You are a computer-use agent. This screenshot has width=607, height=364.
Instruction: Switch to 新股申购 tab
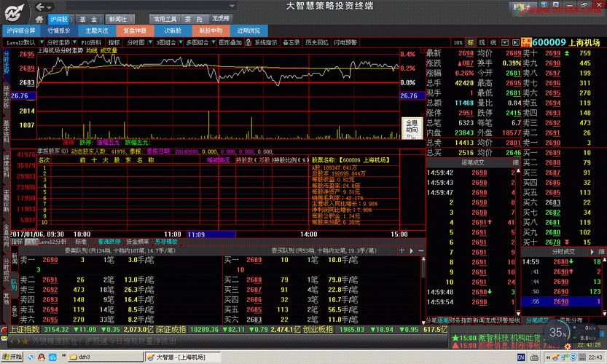tap(211, 31)
